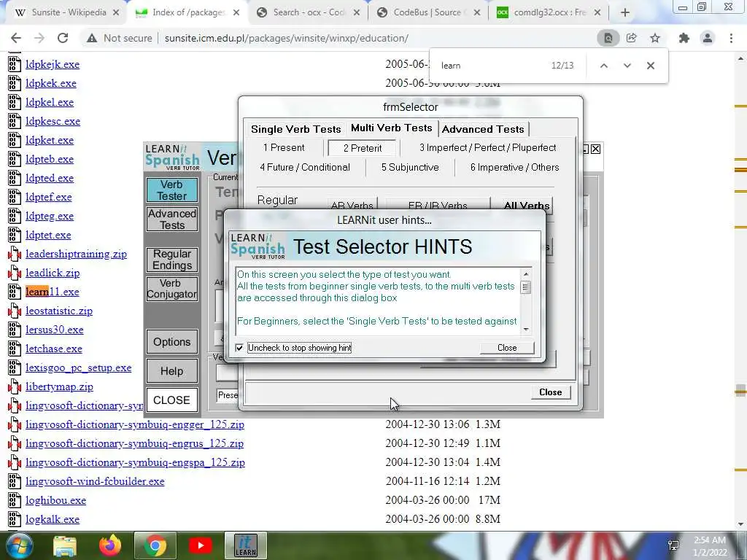This screenshot has height=560, width=747.
Task: Close the LEARNit user hints dialog
Action: click(x=507, y=348)
